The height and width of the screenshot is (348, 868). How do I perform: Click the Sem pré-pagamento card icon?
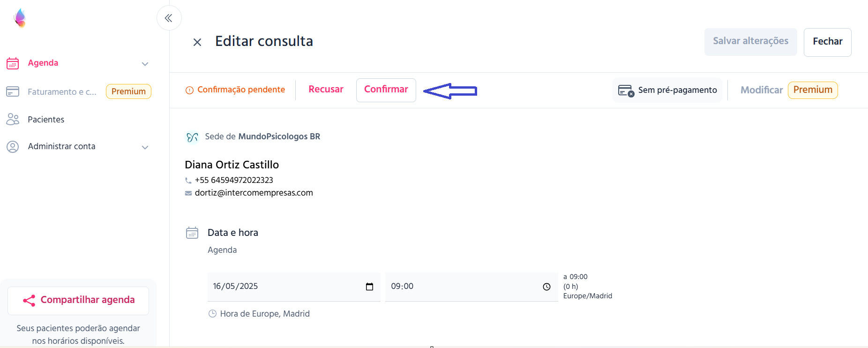point(626,91)
